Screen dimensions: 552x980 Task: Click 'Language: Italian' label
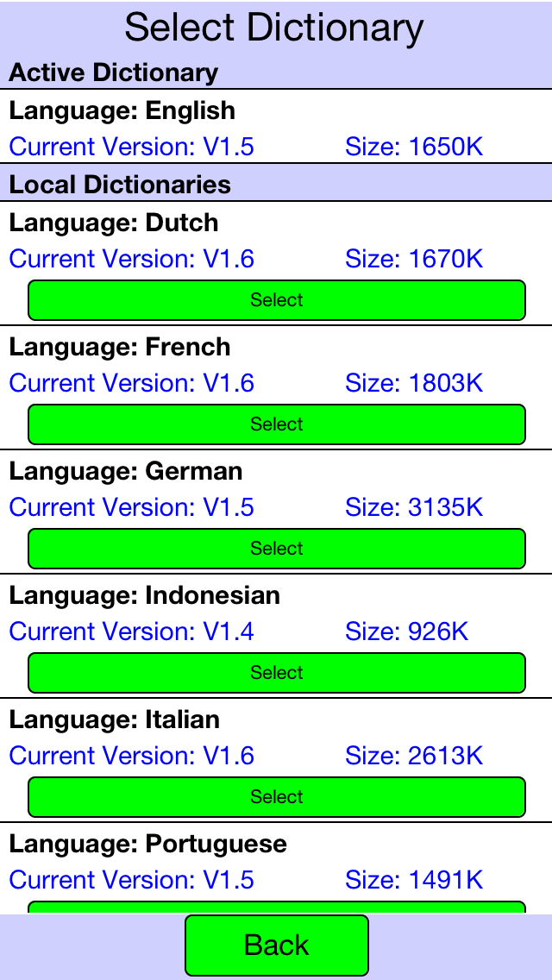pyautogui.click(x=115, y=720)
